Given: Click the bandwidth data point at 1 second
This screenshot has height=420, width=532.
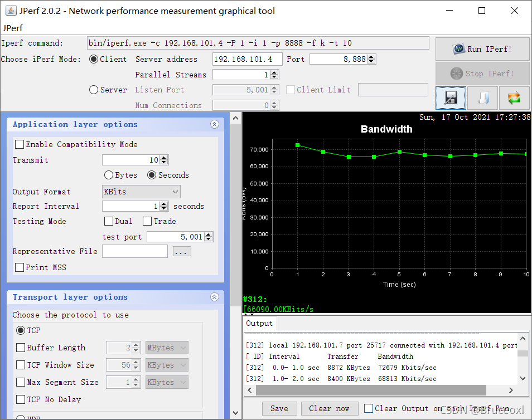Looking at the screenshot, I should tap(298, 145).
